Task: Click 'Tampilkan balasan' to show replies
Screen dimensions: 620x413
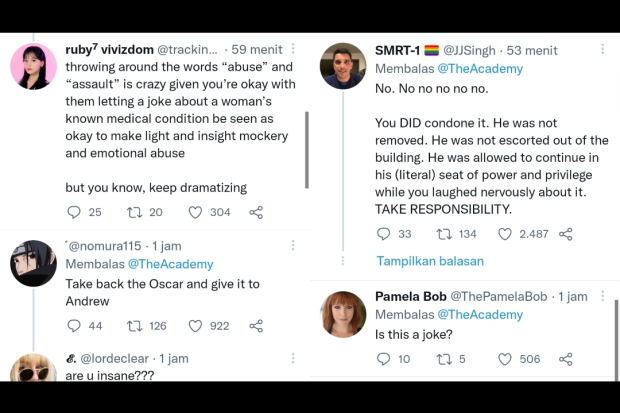Action: coord(430,261)
